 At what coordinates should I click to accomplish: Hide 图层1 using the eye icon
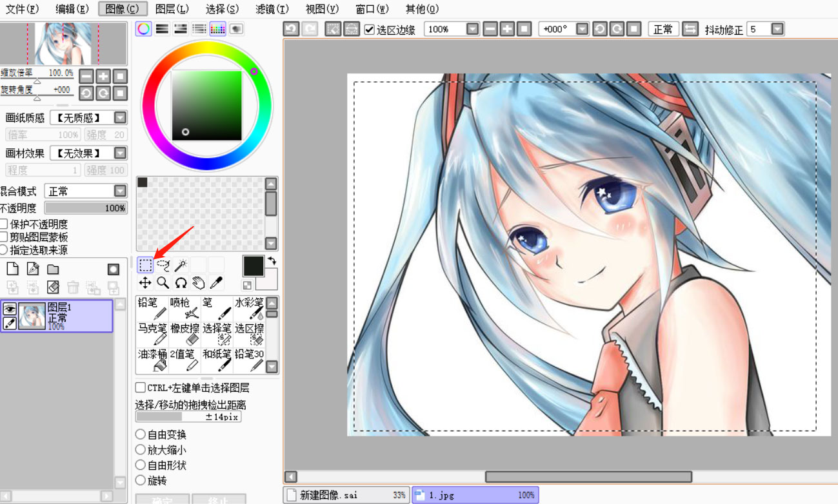(x=10, y=309)
